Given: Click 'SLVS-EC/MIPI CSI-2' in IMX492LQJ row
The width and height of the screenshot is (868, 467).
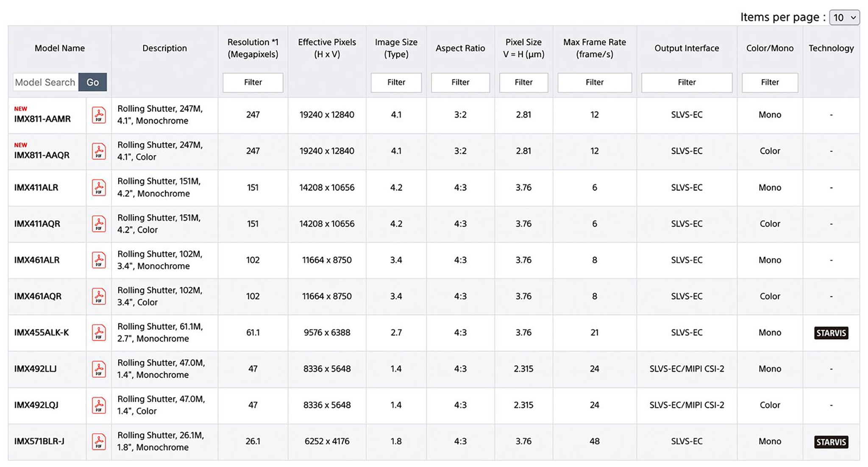Looking at the screenshot, I should [687, 405].
